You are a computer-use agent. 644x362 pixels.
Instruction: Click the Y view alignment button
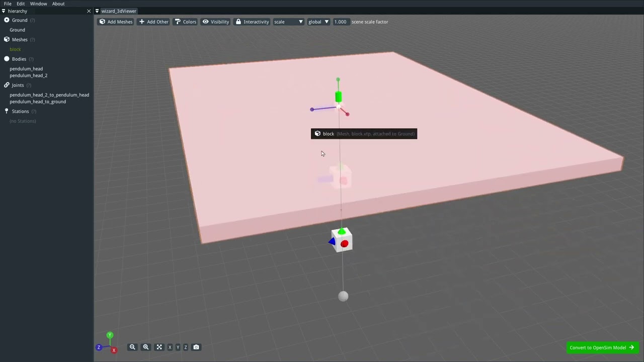click(178, 347)
